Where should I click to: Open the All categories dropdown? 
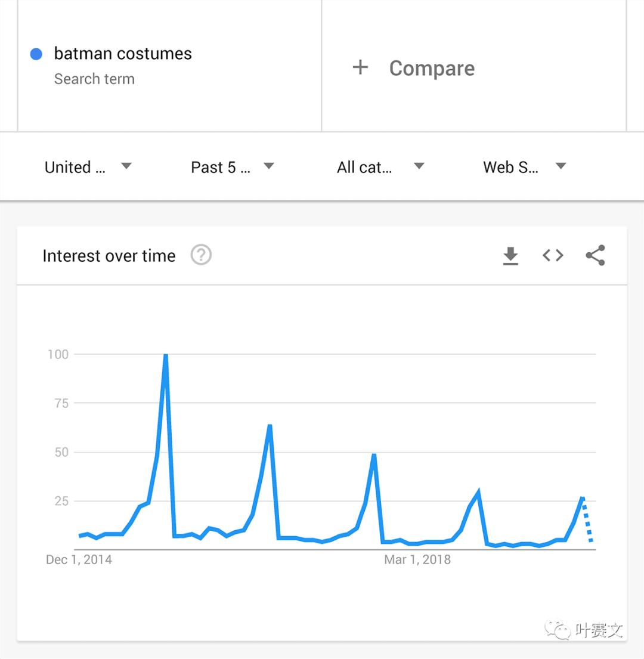380,167
